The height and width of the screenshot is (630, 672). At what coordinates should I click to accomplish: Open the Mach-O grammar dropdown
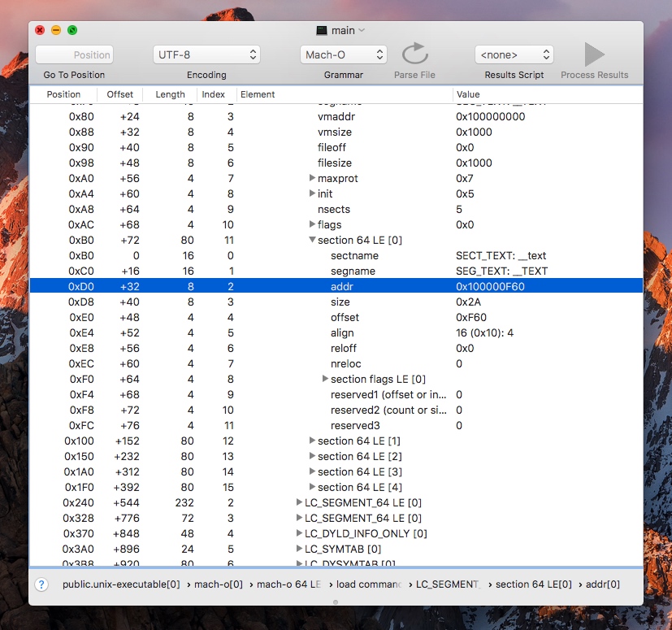(344, 55)
